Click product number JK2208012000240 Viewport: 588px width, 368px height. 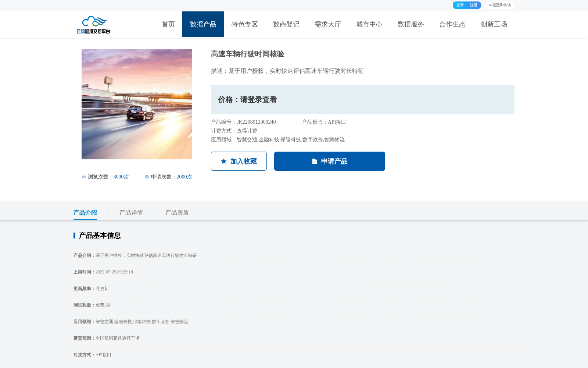tap(256, 122)
